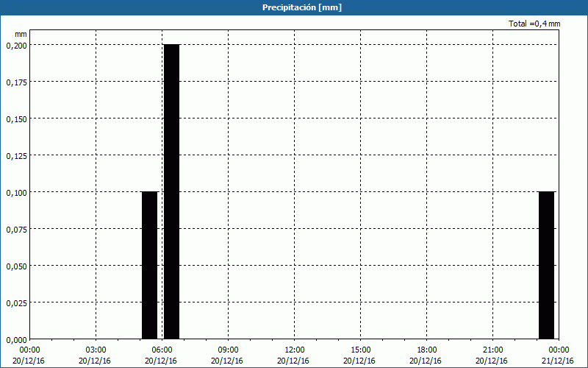Screen dimensions: 588x368
Task: Click the 00:00 21/12/16 time label
Action: [558, 355]
